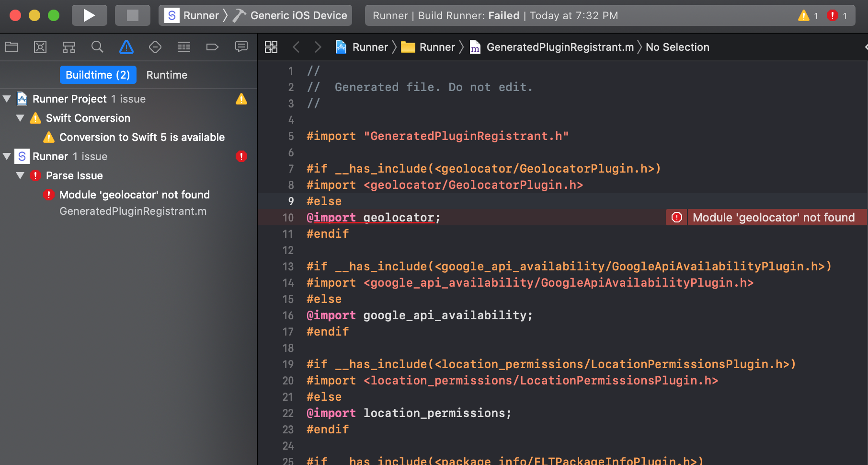Collapse the Runner Project issue group
868x465 pixels.
coord(7,99)
